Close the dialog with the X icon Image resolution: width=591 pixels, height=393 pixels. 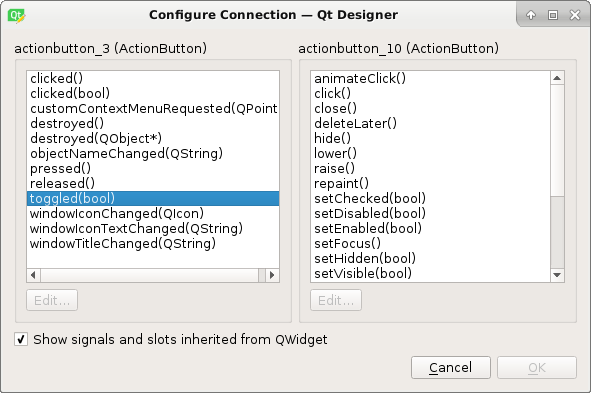(x=575, y=15)
